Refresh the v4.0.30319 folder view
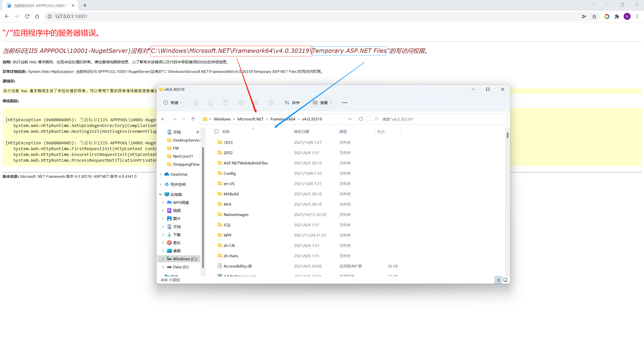The image size is (644, 347). (x=361, y=119)
